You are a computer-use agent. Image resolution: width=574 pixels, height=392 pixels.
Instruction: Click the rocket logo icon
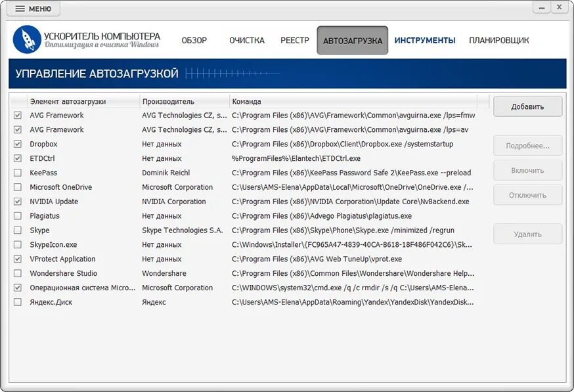27,39
